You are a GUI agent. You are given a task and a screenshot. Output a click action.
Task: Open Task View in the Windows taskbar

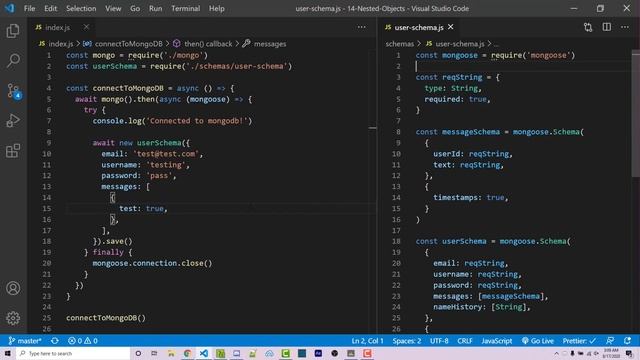154,353
